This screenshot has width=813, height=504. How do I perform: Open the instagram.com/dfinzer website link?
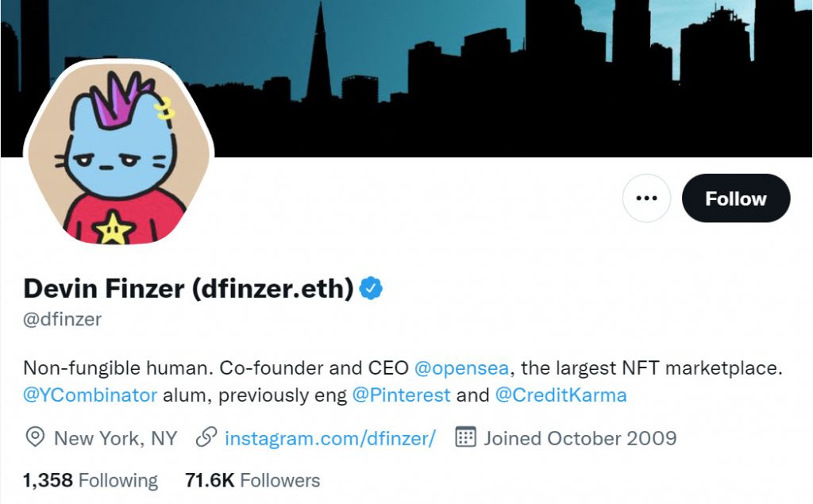coord(330,438)
